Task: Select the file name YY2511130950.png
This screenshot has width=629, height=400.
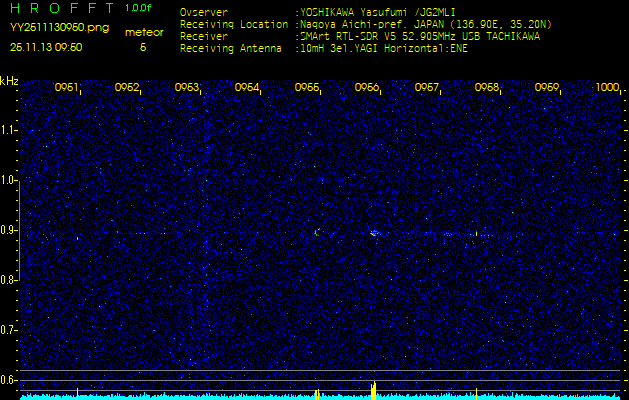Action: (x=59, y=28)
